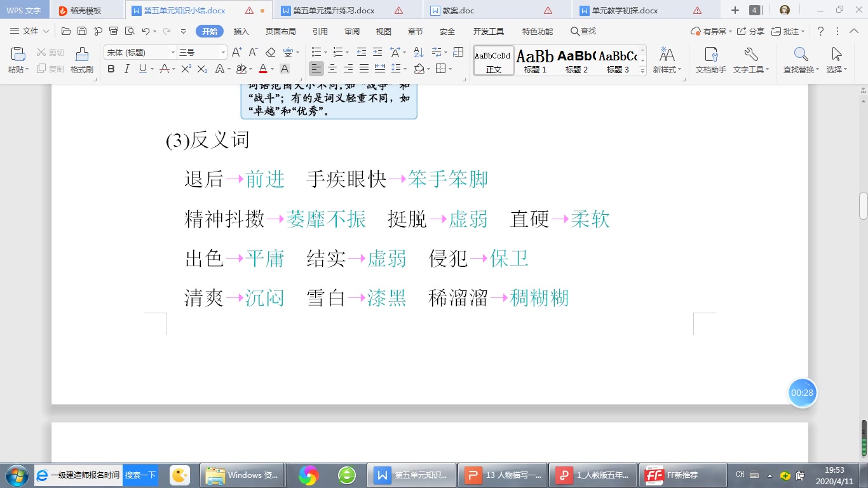Click the sort A-Z icon
This screenshot has width=868, height=488.
point(418,52)
